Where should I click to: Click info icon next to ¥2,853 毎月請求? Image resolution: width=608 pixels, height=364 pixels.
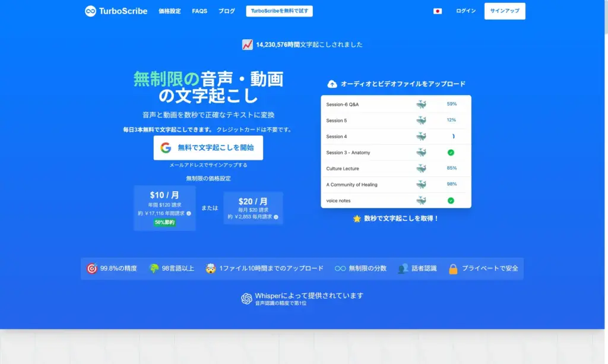[x=276, y=217]
